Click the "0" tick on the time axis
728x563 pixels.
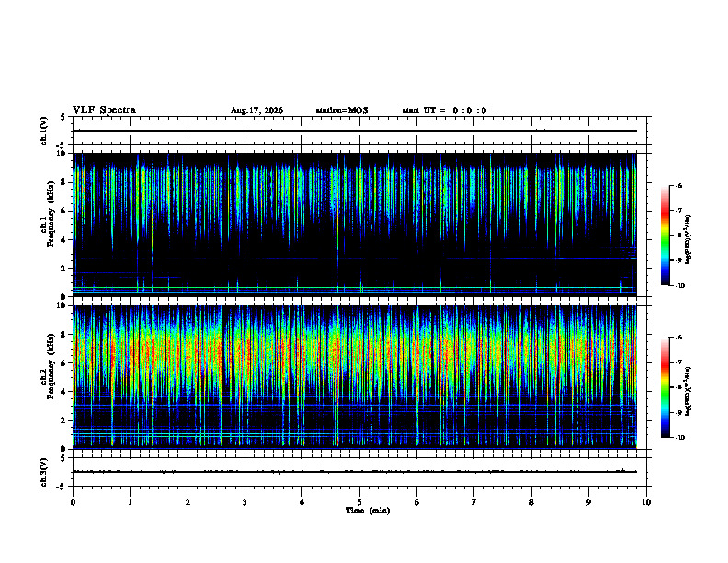[x=73, y=502]
